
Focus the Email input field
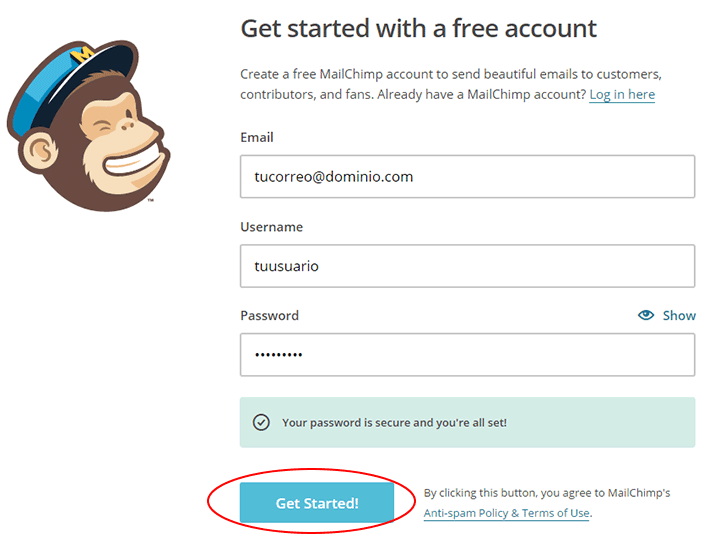(467, 177)
